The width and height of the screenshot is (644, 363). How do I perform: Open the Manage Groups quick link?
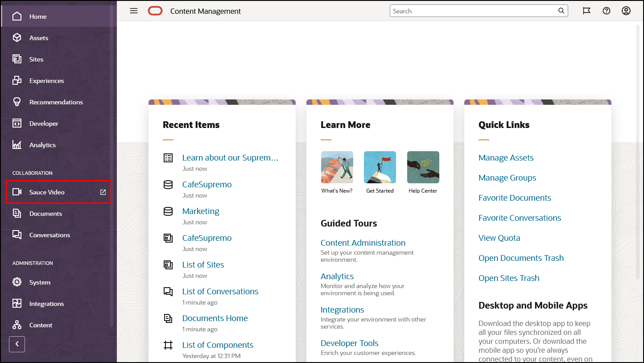(x=507, y=177)
